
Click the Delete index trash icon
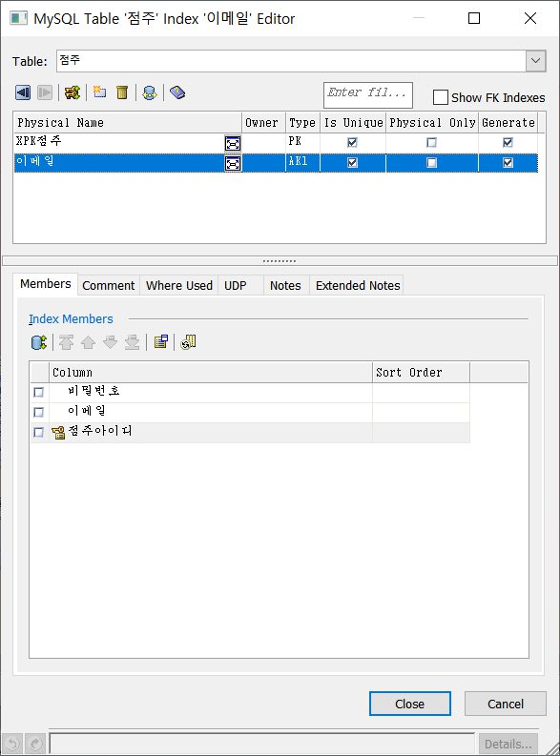coord(122,92)
